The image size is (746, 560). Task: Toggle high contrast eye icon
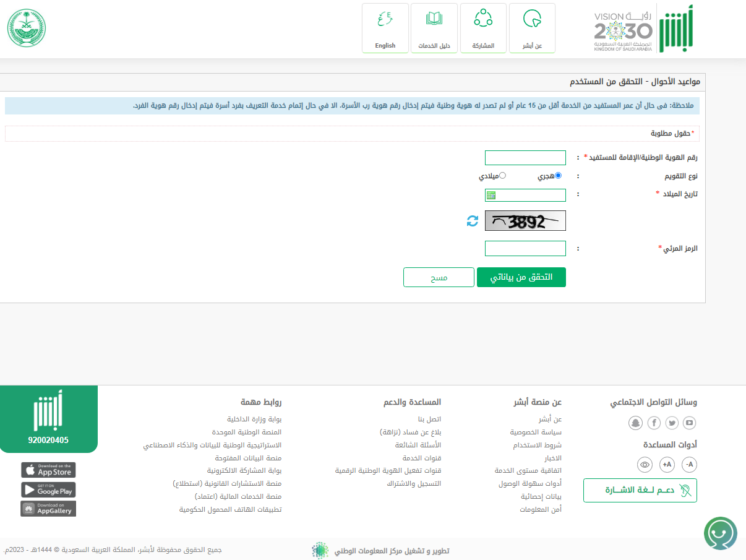click(x=645, y=464)
